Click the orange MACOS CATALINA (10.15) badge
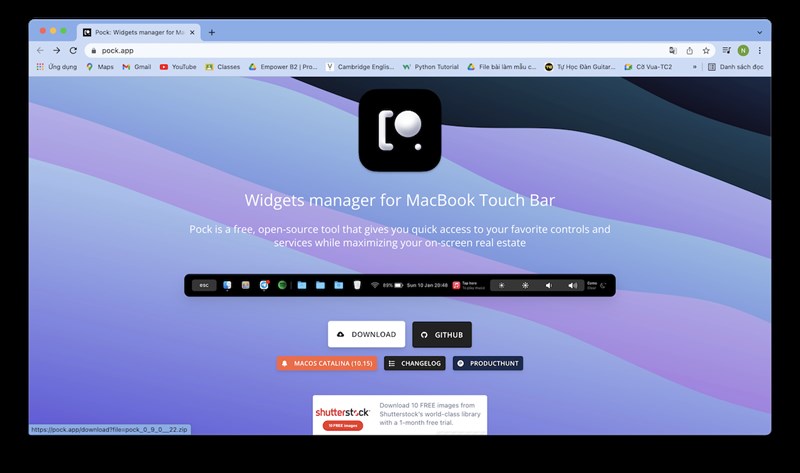The width and height of the screenshot is (800, 473). (327, 363)
